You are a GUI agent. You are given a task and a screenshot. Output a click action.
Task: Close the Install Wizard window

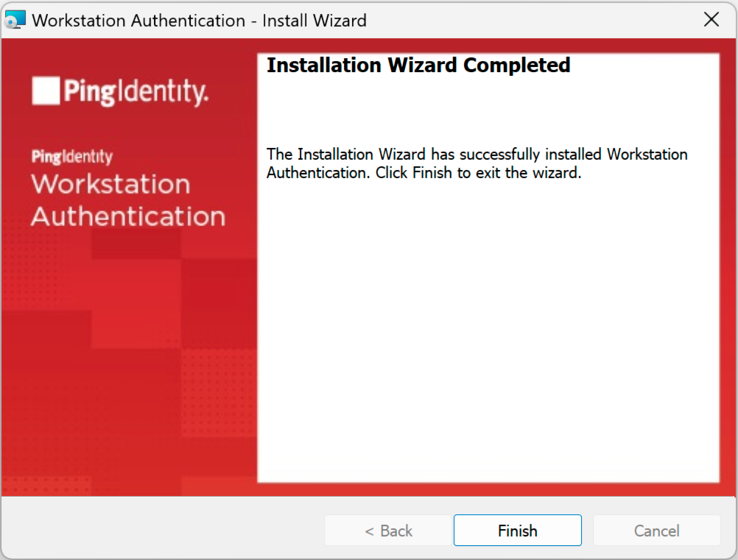(x=711, y=20)
